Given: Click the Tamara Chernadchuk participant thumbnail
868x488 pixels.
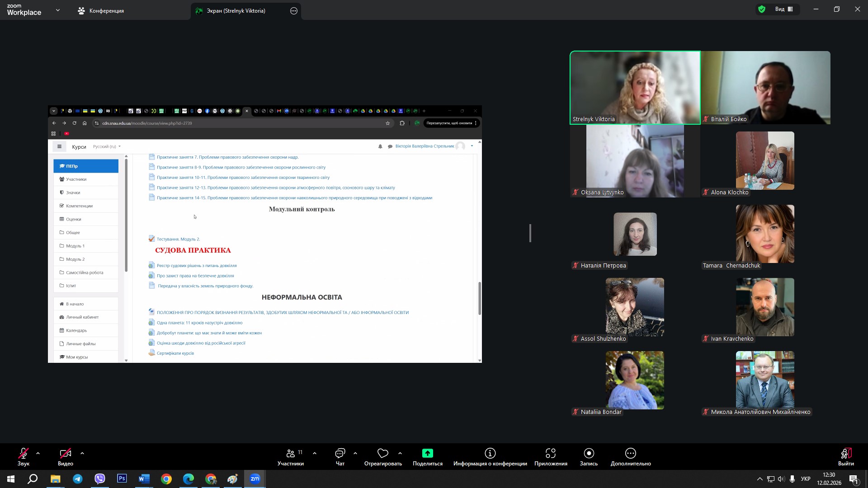Looking at the screenshot, I should pyautogui.click(x=765, y=234).
